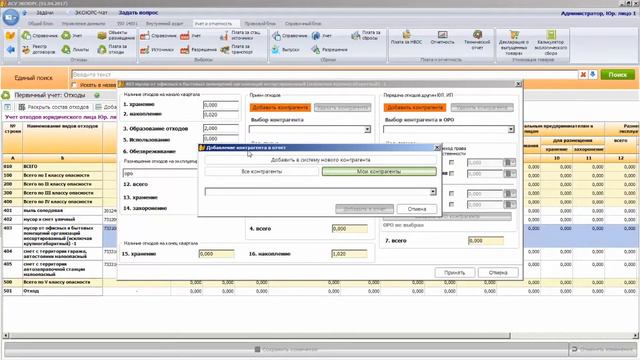Click Отмена in Добавление контрагента dialog
Screen dimensions: 640x360
tap(417, 209)
